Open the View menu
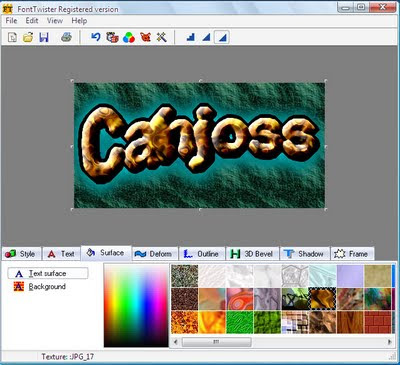The width and height of the screenshot is (400, 365). click(x=55, y=21)
